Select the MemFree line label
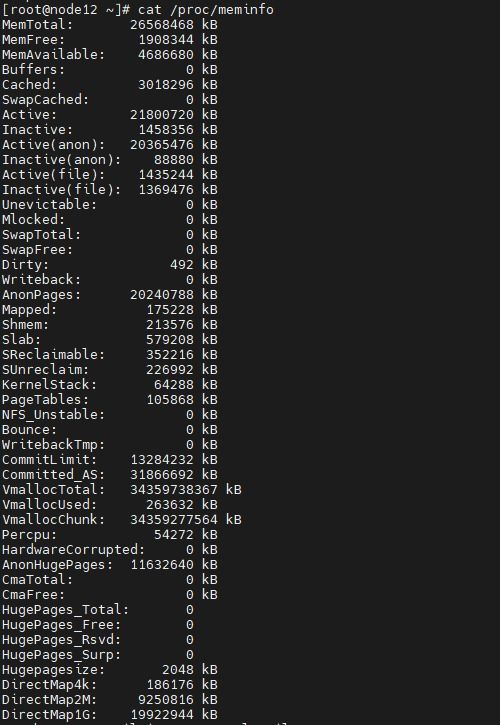 coord(33,40)
